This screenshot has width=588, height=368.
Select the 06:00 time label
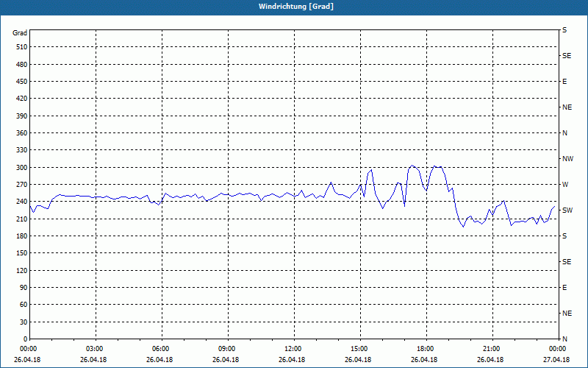pyautogui.click(x=159, y=349)
